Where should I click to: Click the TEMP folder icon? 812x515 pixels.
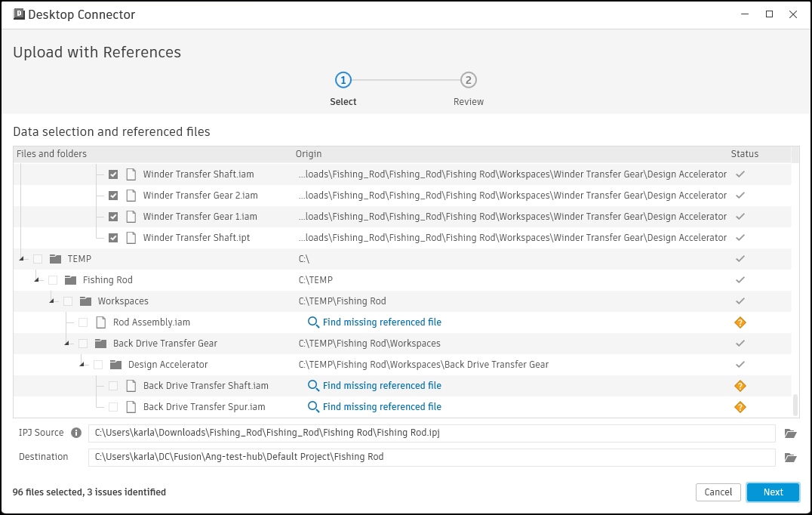tap(55, 259)
